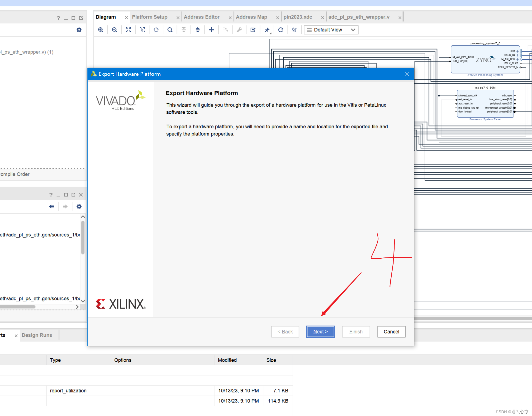Click the run connection automation icon

239,29
